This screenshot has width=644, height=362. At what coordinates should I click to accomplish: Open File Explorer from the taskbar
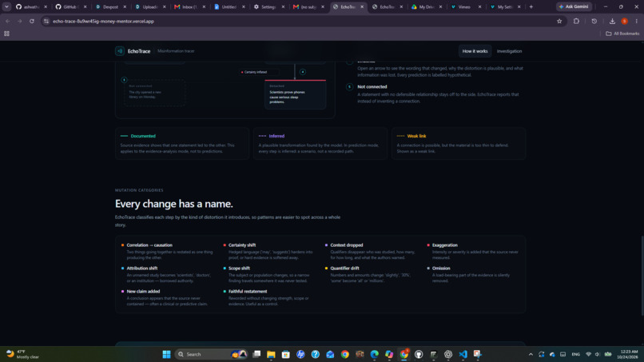271,354
